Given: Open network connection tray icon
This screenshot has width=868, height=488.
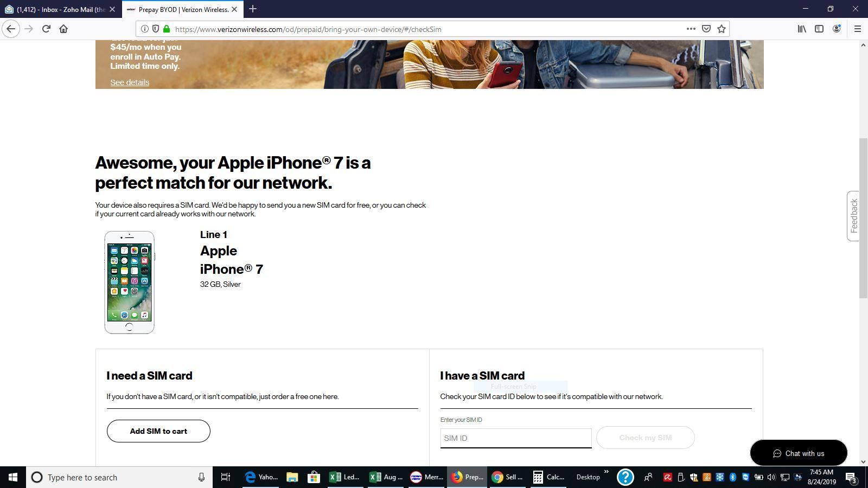Looking at the screenshot, I should 785,477.
